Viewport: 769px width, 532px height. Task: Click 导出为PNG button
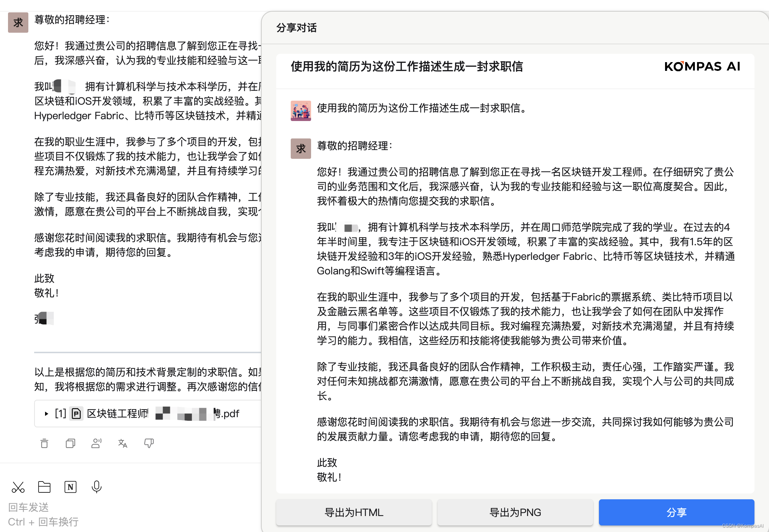point(515,512)
